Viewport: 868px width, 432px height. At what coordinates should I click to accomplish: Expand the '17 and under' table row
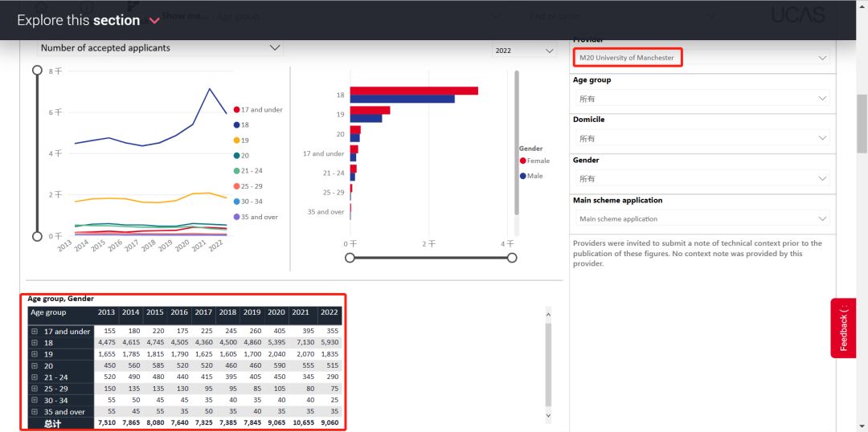[x=35, y=332]
